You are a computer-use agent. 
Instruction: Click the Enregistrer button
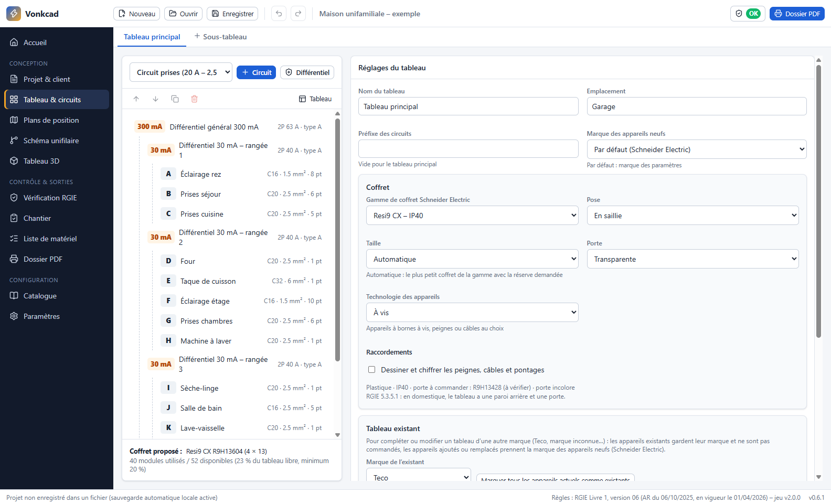coord(232,14)
